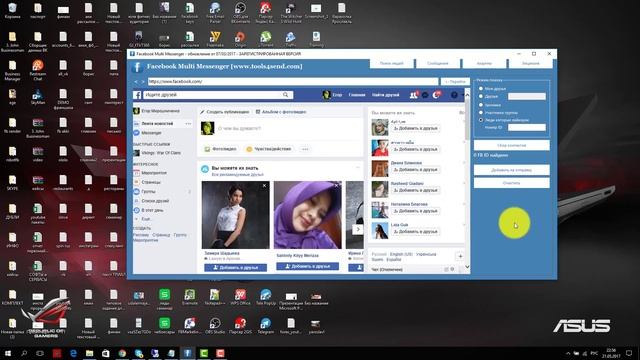The image size is (640, 360).
Task: Click the 'Добавить на отправку' button
Action: click(x=512, y=170)
